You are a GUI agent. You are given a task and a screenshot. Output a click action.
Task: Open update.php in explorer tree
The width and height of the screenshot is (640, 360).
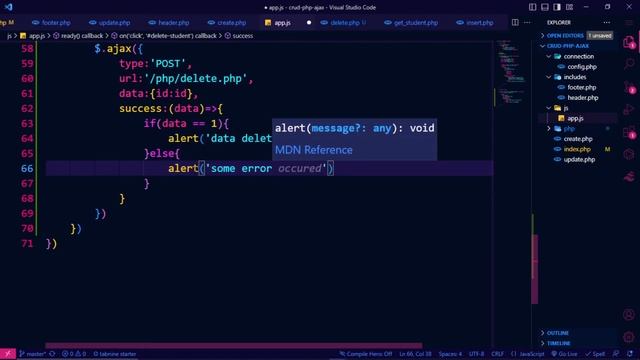pyautogui.click(x=579, y=159)
